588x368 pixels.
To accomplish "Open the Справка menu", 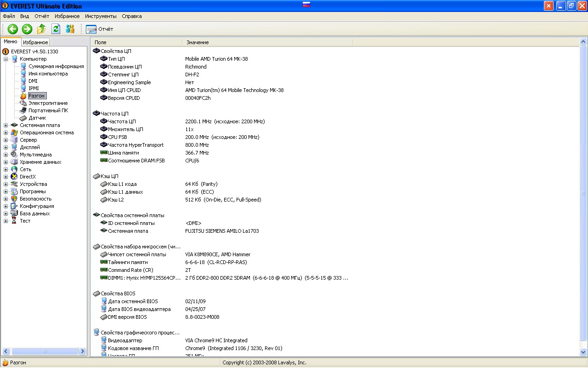I will pyautogui.click(x=132, y=16).
